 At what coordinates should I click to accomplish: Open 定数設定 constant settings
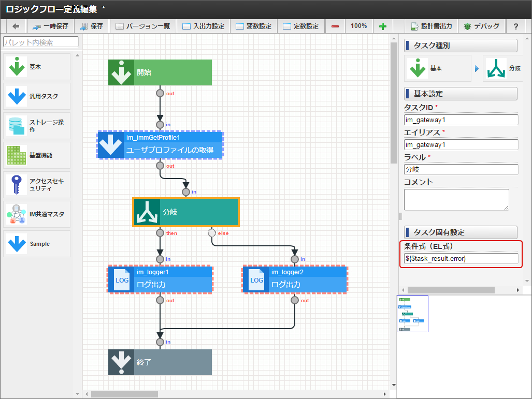click(x=301, y=26)
